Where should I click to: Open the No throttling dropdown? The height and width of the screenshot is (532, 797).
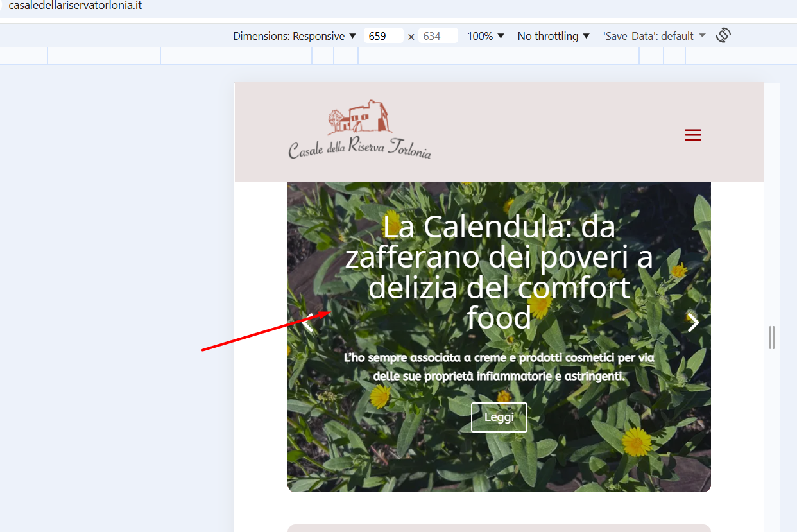coord(553,36)
